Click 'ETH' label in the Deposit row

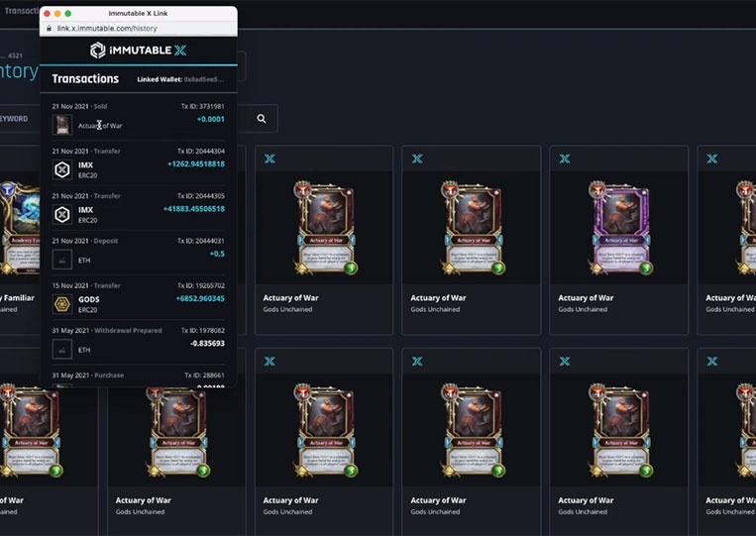(84, 261)
